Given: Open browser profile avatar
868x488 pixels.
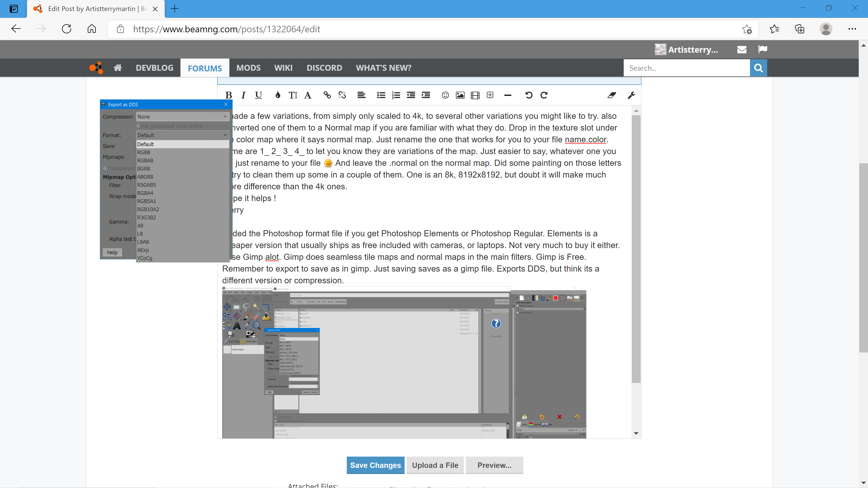Looking at the screenshot, I should pyautogui.click(x=826, y=29).
